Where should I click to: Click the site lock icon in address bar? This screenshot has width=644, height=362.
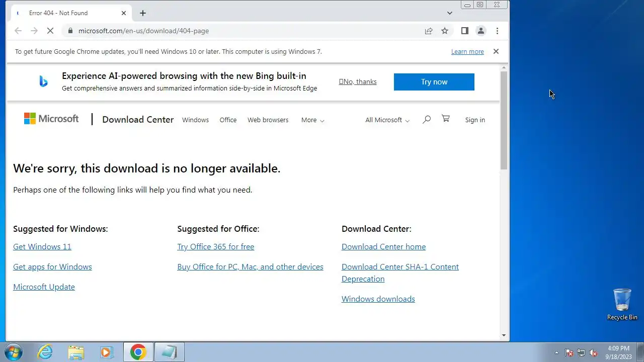click(70, 31)
